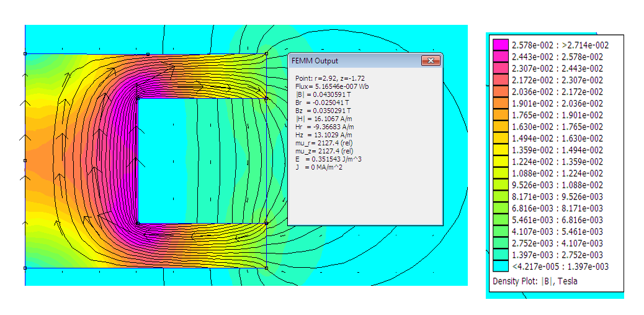
Task: Click the legend swatch for 2.443e-002 : 2.578e-002
Action: click(500, 57)
